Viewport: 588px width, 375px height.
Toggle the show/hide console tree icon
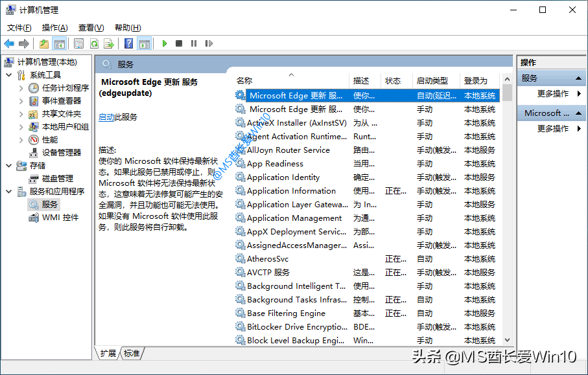(x=59, y=44)
